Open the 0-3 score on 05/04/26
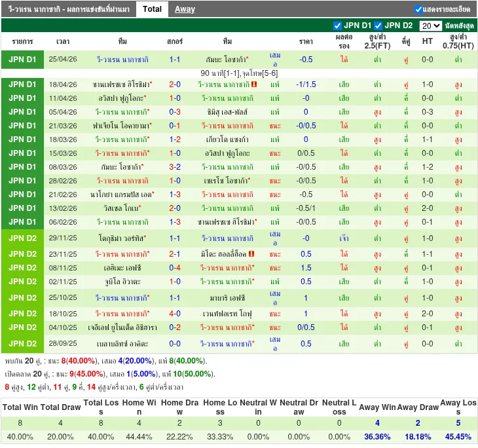The image size is (478, 448). [x=175, y=112]
